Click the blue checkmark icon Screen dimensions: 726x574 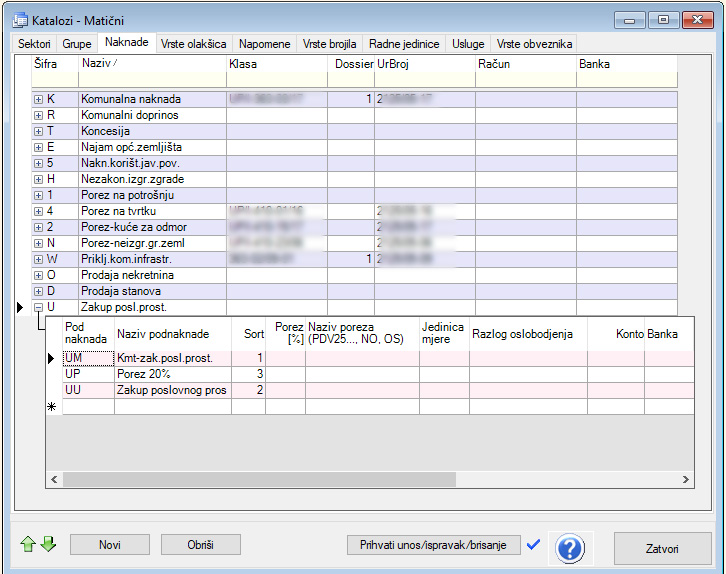[533, 545]
